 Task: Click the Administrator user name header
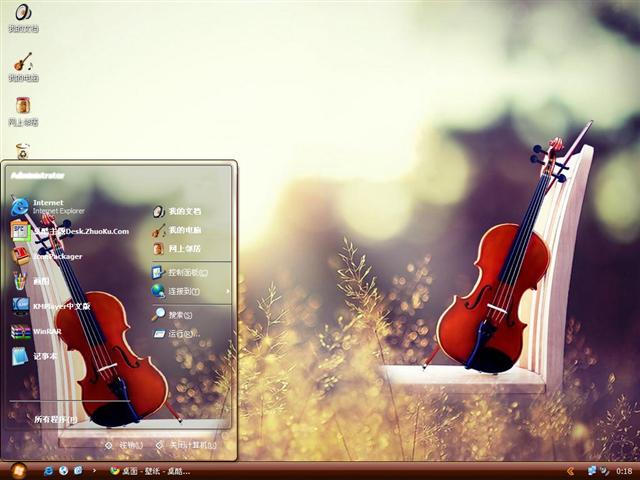(x=38, y=176)
